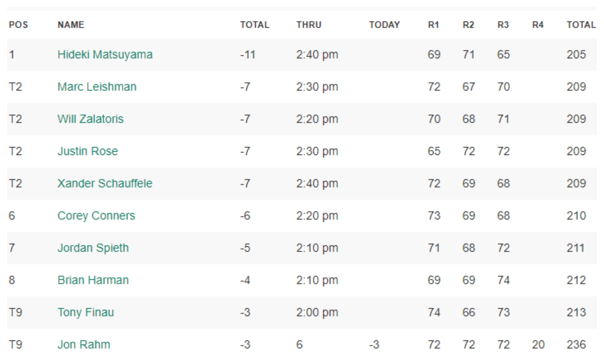Viewport: 604px width, 364px height.
Task: Click Marc Leishman's name
Action: 97,87
